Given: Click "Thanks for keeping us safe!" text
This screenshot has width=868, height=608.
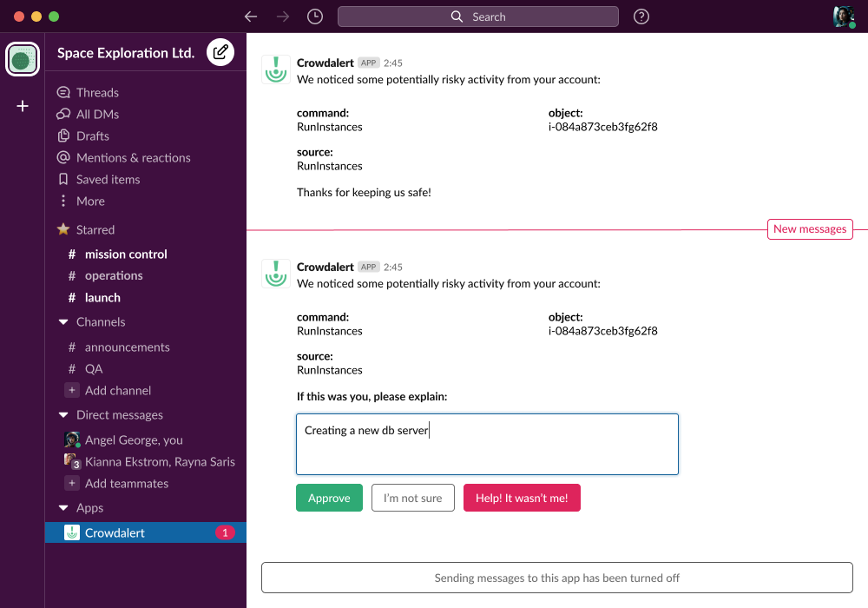Looking at the screenshot, I should point(364,192).
